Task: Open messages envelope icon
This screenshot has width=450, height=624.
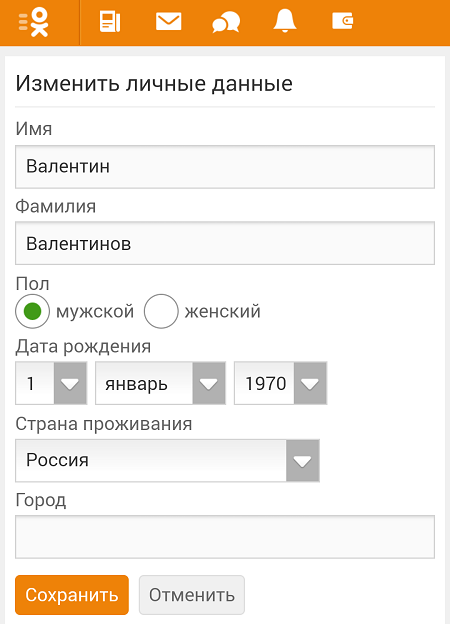Action: (168, 21)
